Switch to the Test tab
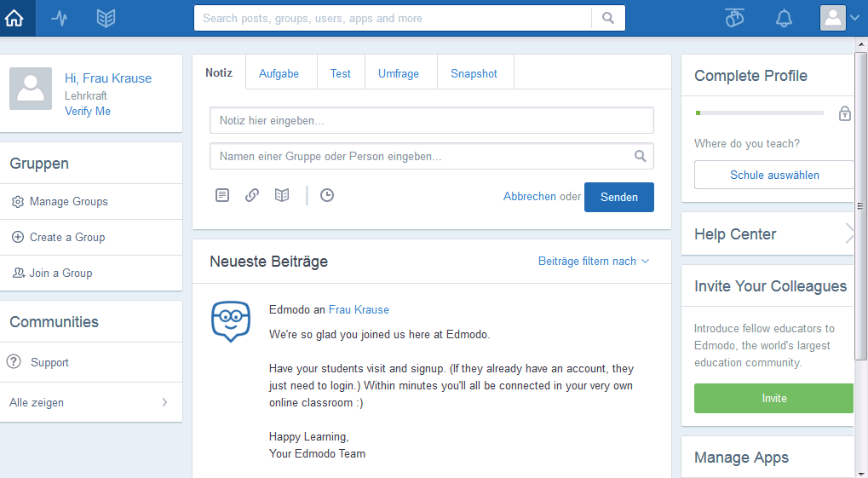The image size is (868, 478). click(x=341, y=73)
